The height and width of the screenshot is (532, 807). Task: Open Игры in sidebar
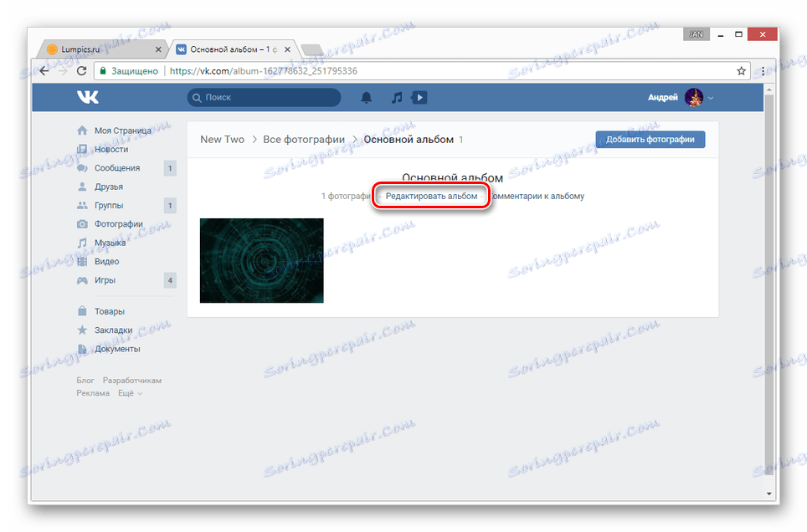[105, 280]
